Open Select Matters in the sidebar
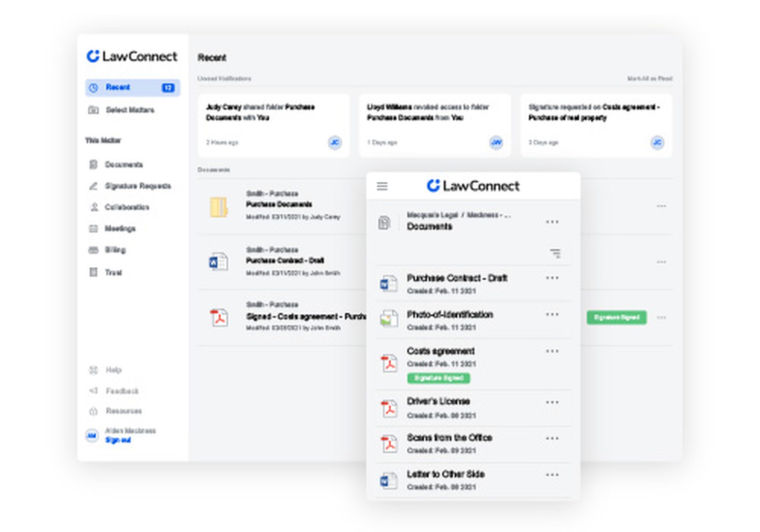Viewport: 760px width, 532px height. coord(130,110)
